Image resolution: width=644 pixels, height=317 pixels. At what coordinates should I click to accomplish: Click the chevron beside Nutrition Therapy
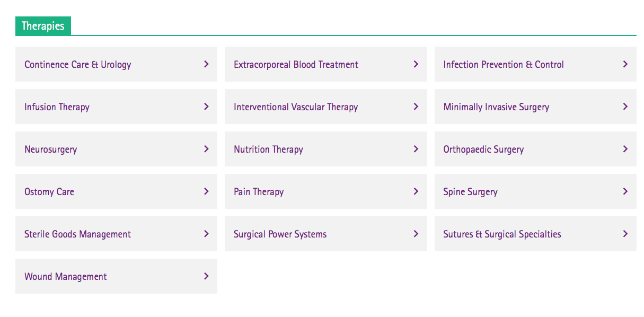coord(416,149)
